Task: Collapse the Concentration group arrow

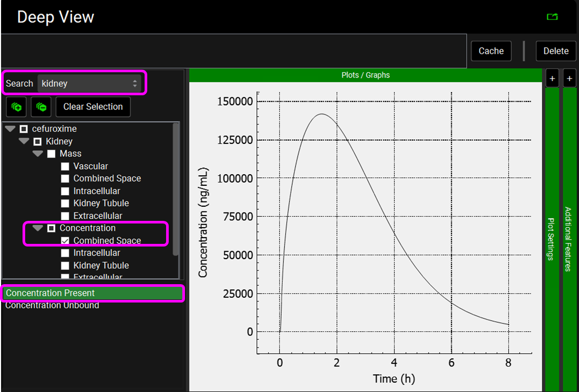Action: pos(38,228)
